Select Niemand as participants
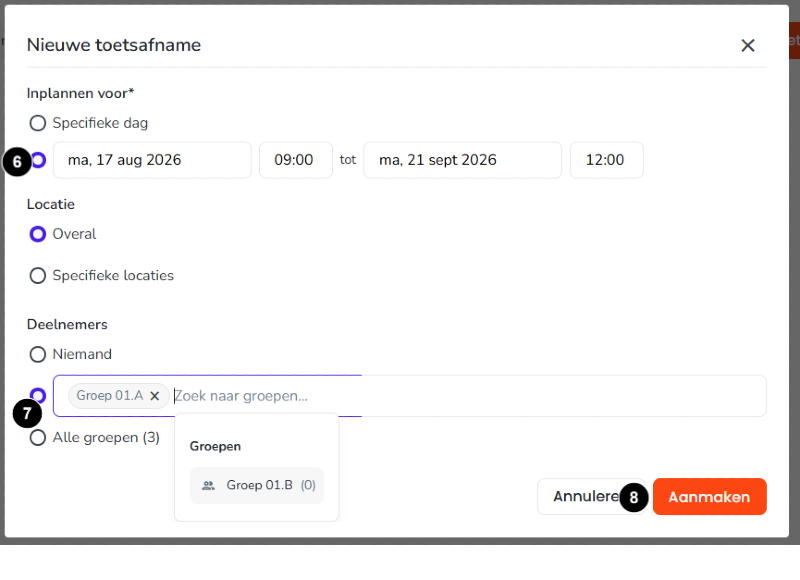 click(38, 354)
